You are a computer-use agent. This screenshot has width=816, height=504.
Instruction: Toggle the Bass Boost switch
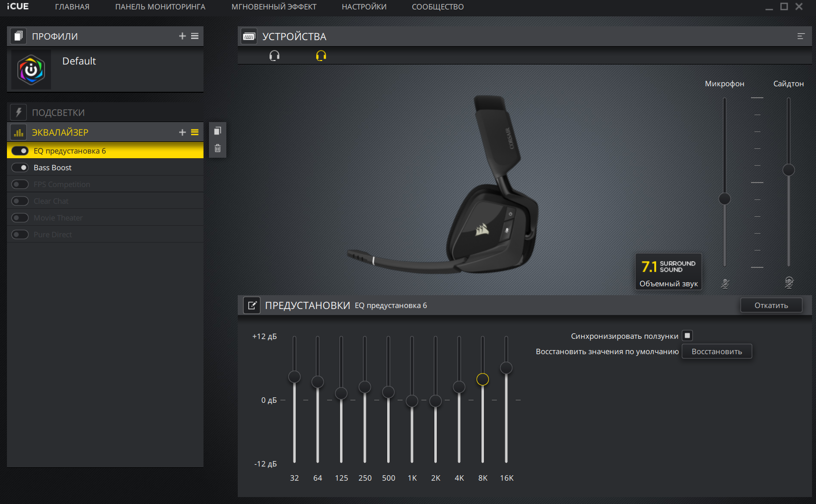[x=20, y=168]
